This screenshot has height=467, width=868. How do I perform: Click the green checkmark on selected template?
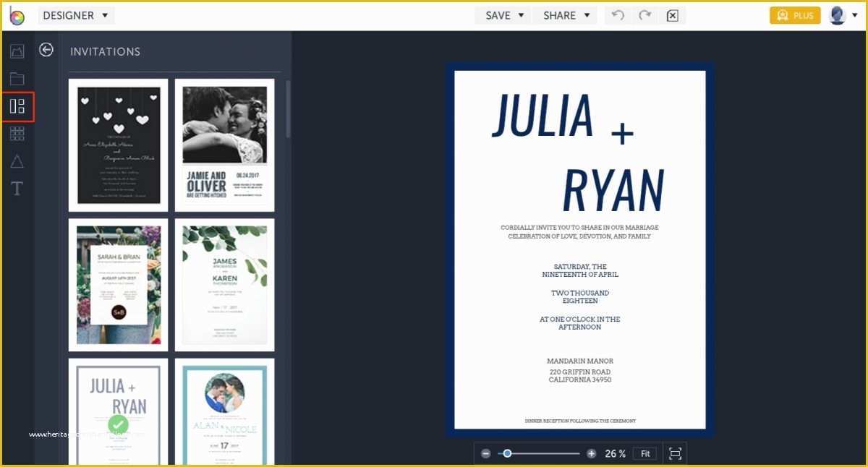point(119,424)
